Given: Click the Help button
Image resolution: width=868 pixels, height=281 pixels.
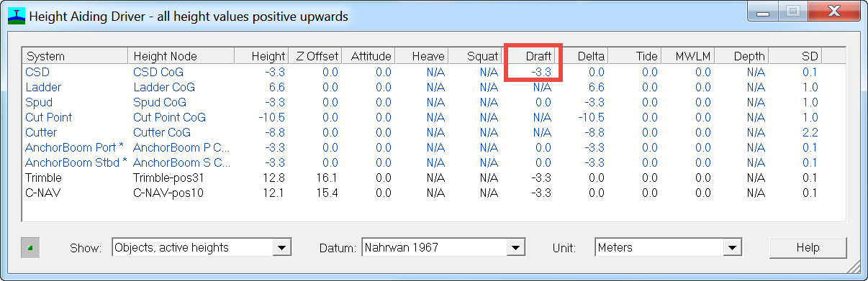Looking at the screenshot, I should pyautogui.click(x=808, y=248).
